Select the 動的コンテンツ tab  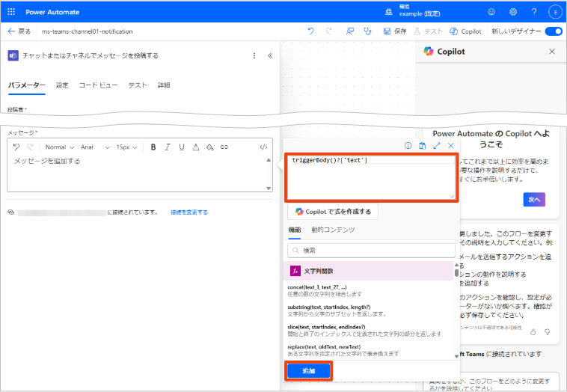[x=333, y=230]
